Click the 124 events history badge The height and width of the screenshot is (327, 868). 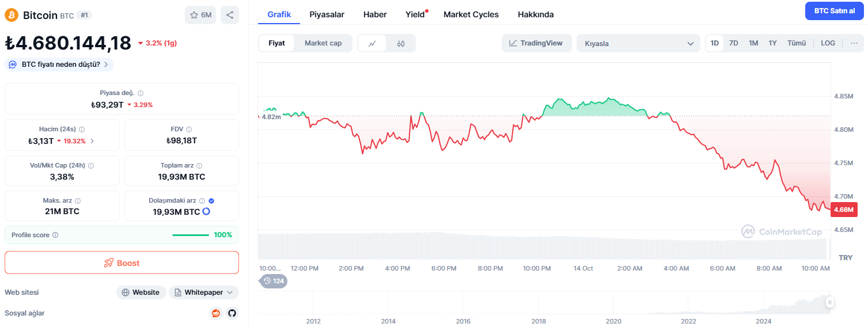click(274, 281)
